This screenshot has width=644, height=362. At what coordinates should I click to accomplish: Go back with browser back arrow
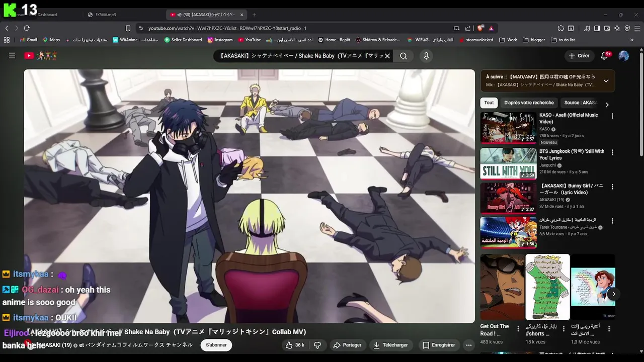coord(7,28)
